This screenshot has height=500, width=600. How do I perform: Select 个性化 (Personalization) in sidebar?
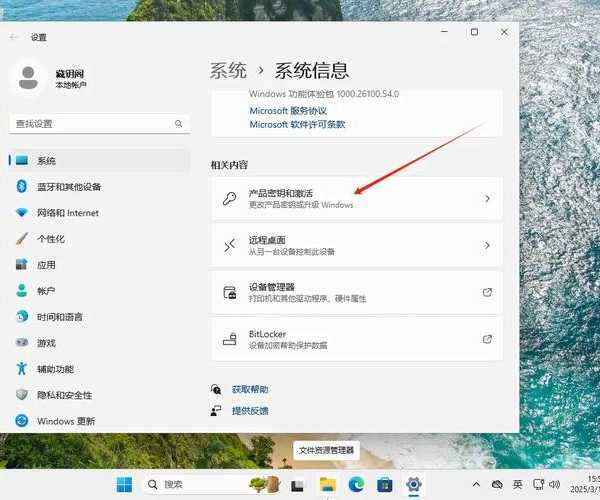click(x=51, y=239)
